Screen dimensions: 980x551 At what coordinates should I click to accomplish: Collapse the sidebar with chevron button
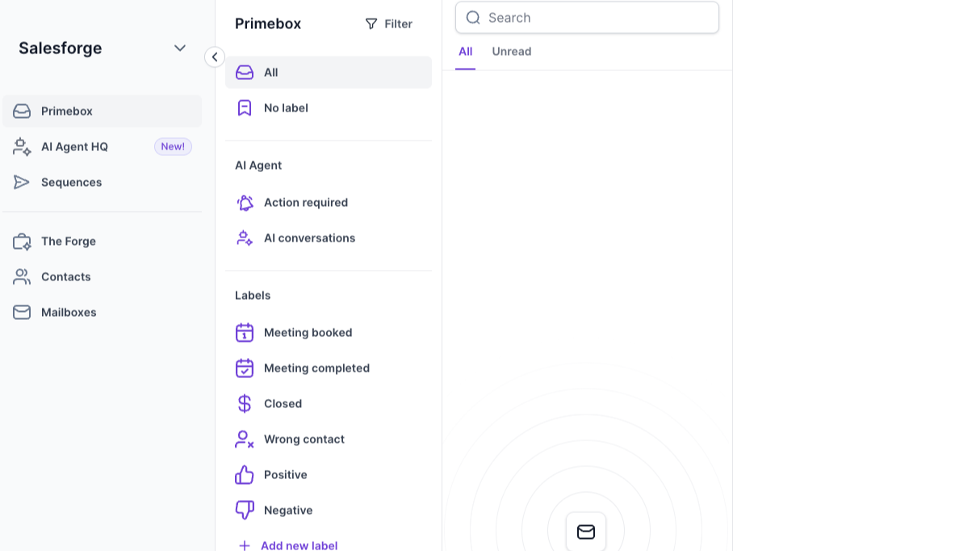pos(214,57)
